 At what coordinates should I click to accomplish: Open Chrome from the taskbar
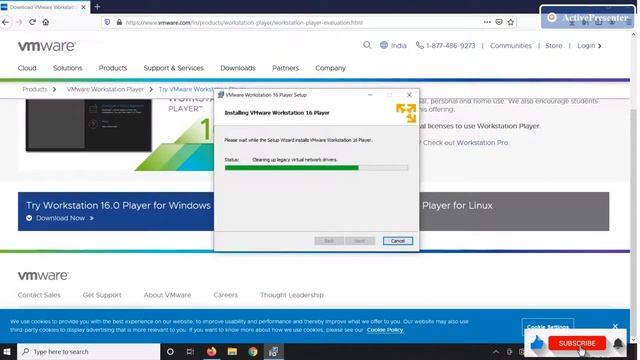[x=253, y=351]
